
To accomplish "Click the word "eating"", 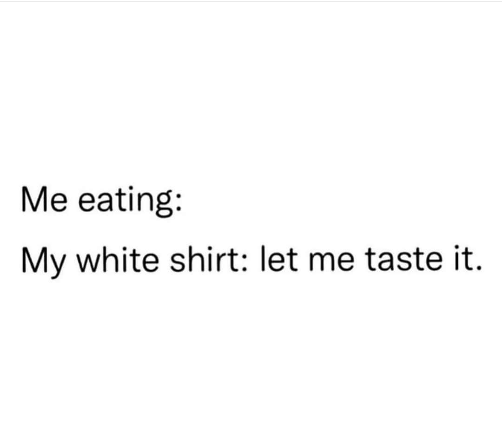I will (125, 202).
